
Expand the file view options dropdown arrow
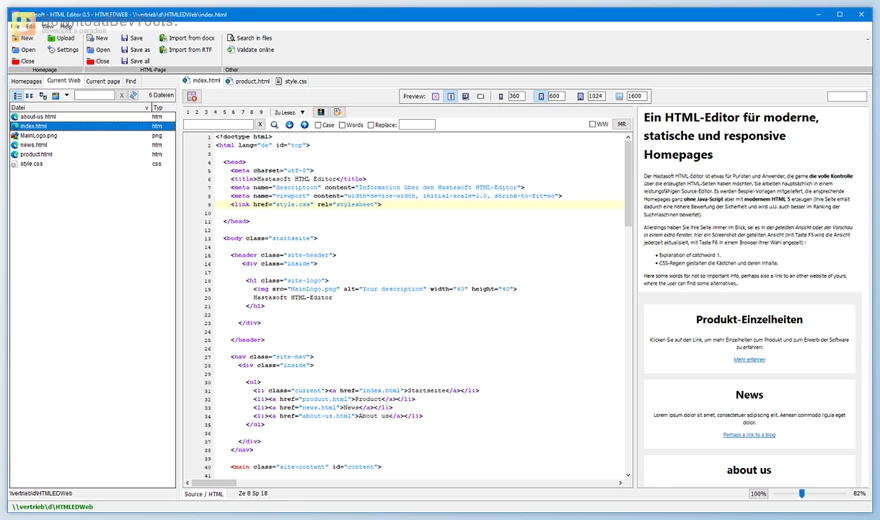(x=67, y=96)
